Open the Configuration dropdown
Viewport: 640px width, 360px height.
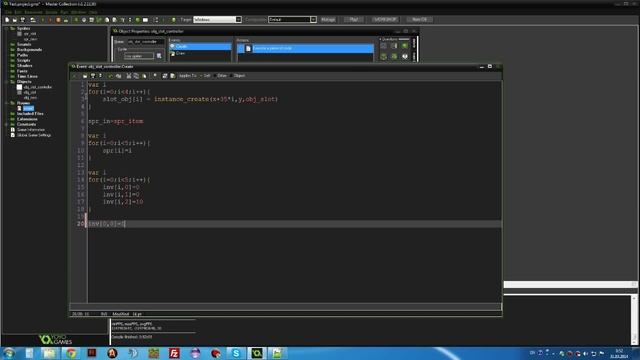(x=313, y=20)
